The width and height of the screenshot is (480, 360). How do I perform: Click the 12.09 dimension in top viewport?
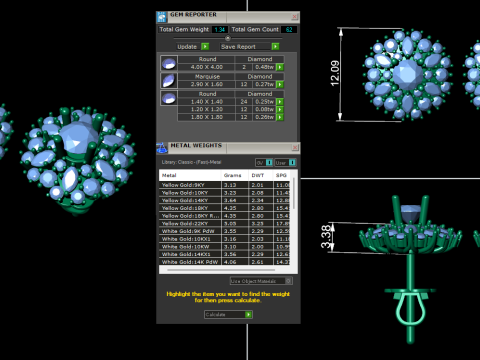click(x=335, y=74)
